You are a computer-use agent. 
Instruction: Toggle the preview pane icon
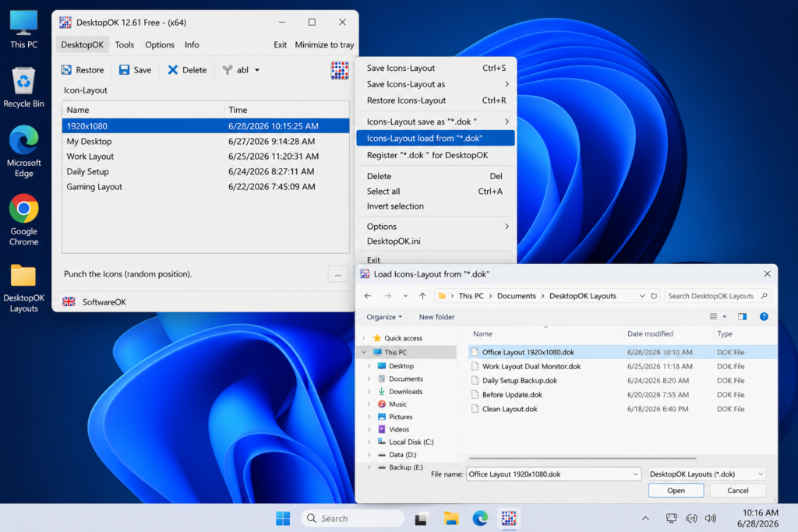point(743,317)
